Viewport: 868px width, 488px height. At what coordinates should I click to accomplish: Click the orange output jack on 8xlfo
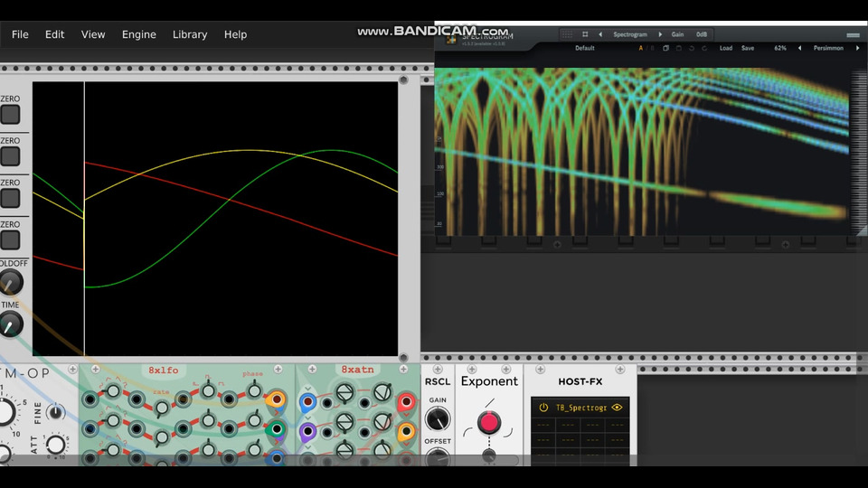click(277, 399)
